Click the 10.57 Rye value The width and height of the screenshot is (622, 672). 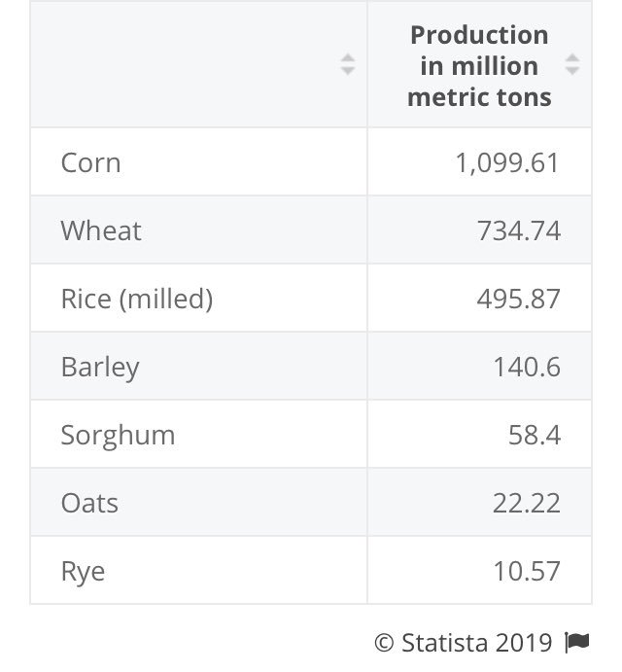pyautogui.click(x=527, y=571)
